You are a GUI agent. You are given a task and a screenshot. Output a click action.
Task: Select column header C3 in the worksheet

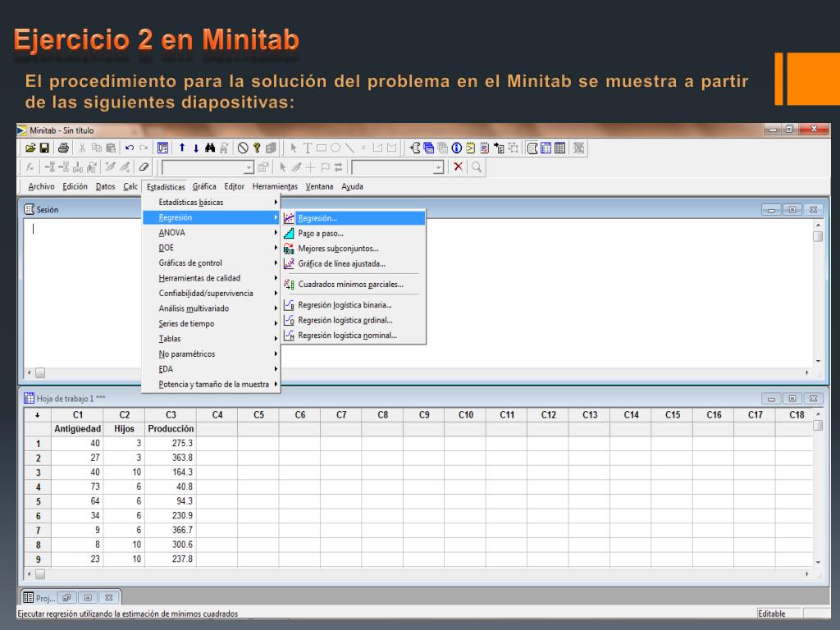[171, 414]
